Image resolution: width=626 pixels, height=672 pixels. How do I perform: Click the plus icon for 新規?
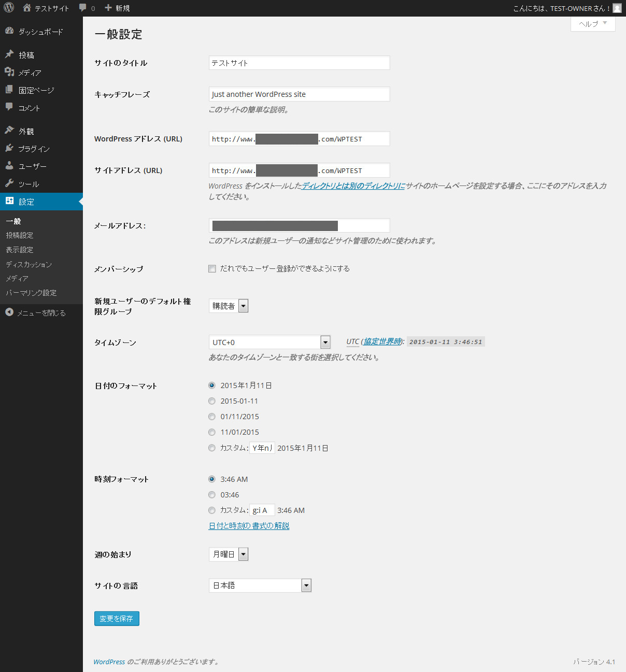[108, 8]
